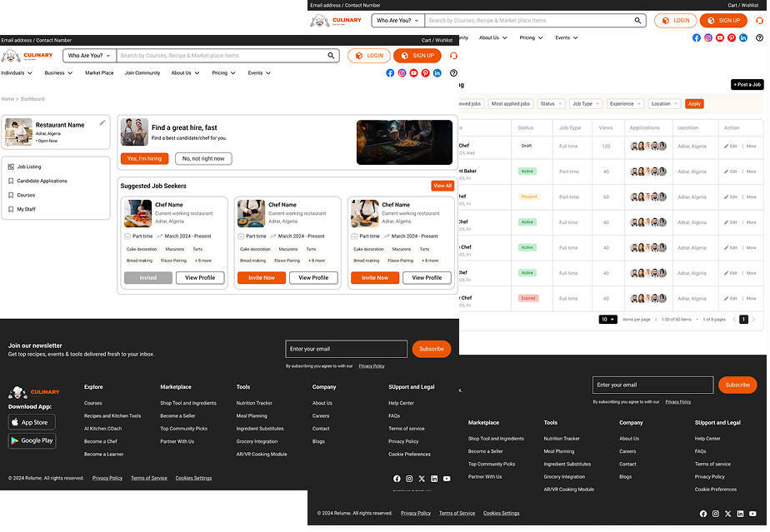Click the Post a Job button
Screen dimensions: 770x532
746,84
